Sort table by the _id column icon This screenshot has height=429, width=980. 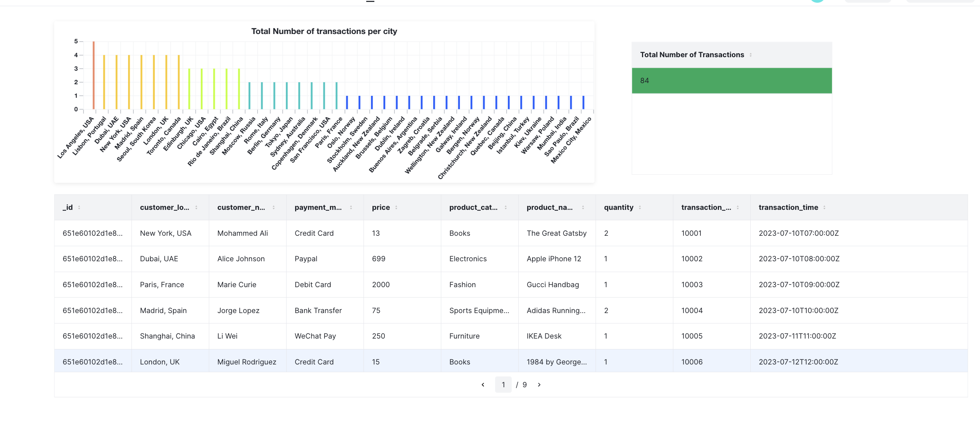(79, 208)
